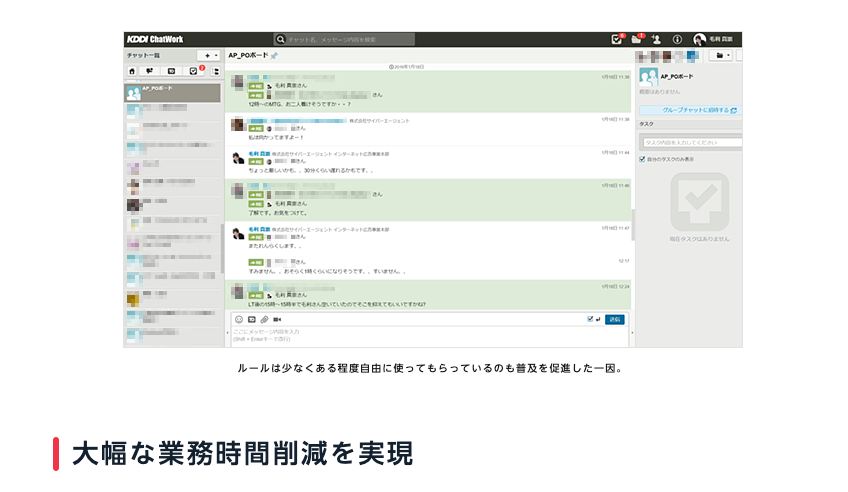Click the message text 了解です。お気をつけて。
Screen dimensions: 848x492
click(278, 213)
